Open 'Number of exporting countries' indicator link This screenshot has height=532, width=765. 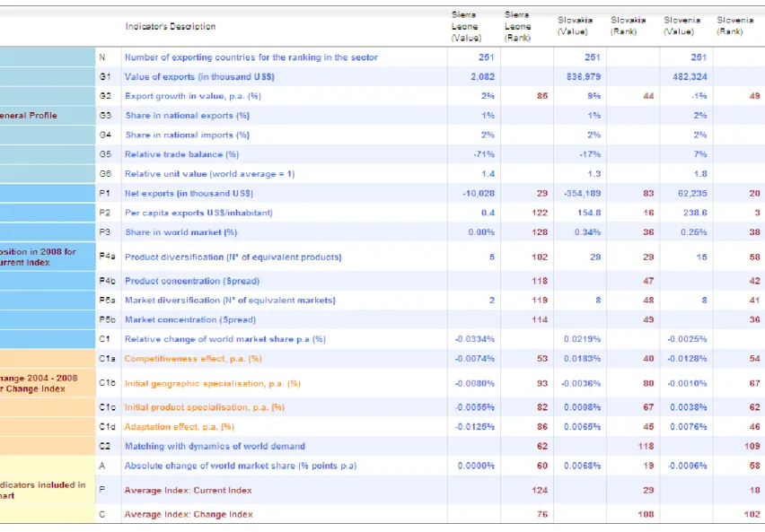point(251,57)
